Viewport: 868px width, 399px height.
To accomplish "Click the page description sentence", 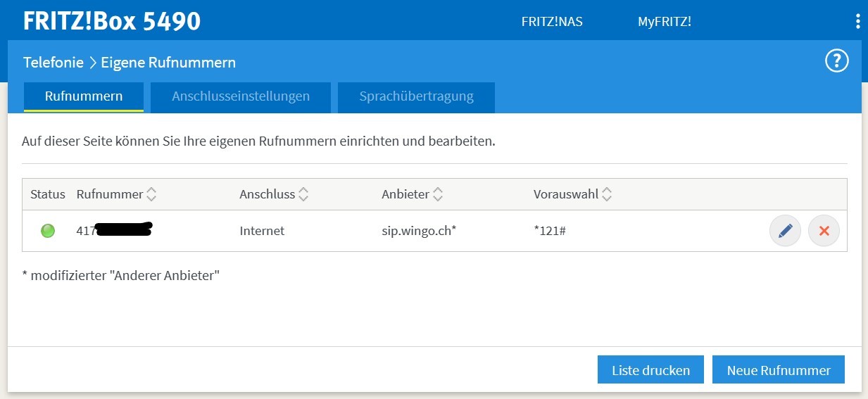I will 259,141.
